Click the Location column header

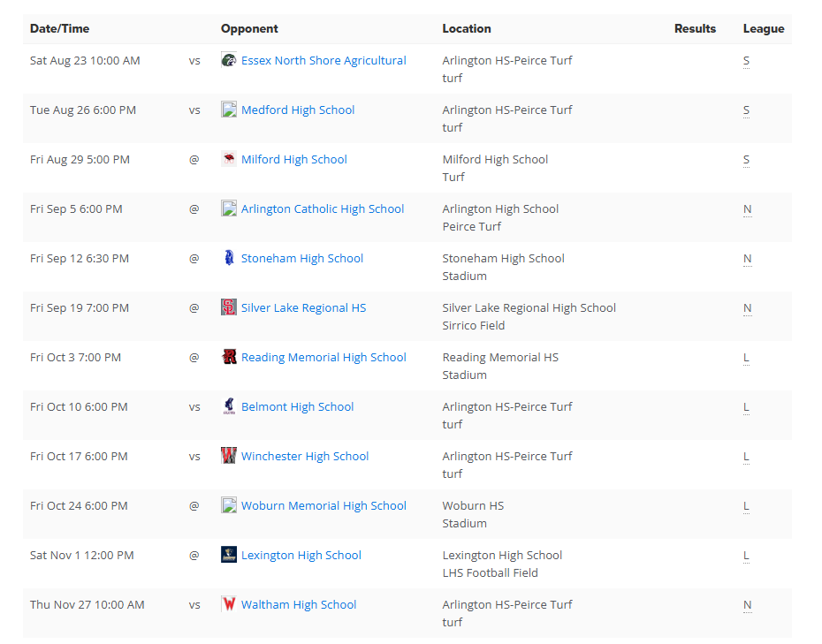tap(467, 29)
